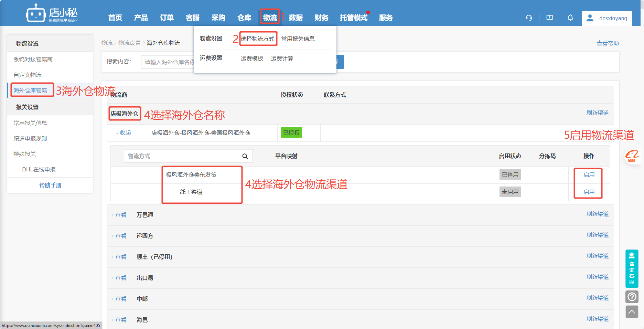Expand the 顺丰 (已停用) row
This screenshot has height=329, width=644.
tap(118, 257)
